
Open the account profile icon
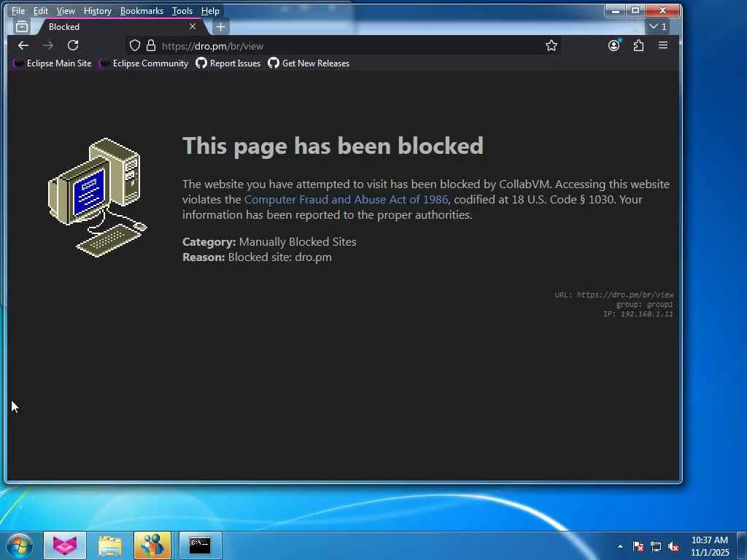tap(614, 45)
